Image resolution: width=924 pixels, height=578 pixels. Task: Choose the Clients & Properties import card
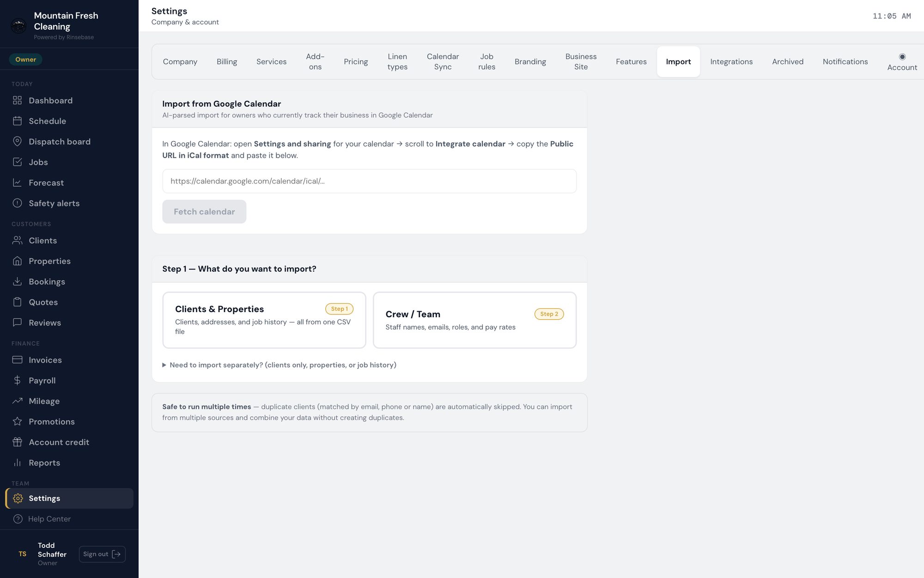point(264,320)
